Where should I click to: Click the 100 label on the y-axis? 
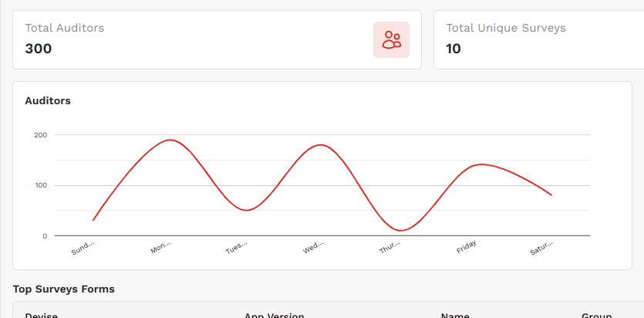[40, 185]
